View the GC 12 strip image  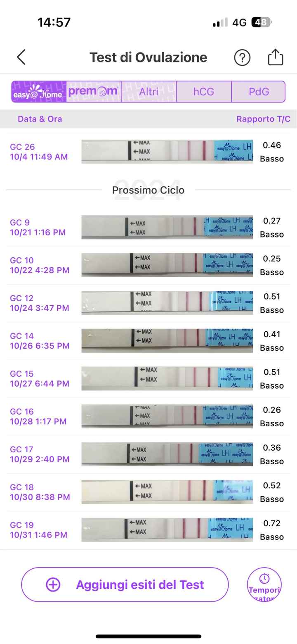(x=167, y=303)
